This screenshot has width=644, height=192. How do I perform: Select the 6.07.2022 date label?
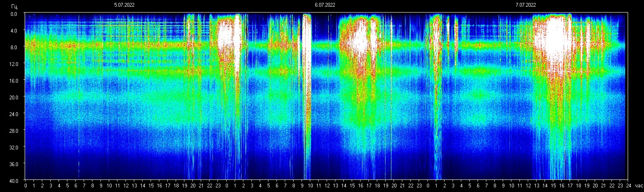[x=325, y=5]
